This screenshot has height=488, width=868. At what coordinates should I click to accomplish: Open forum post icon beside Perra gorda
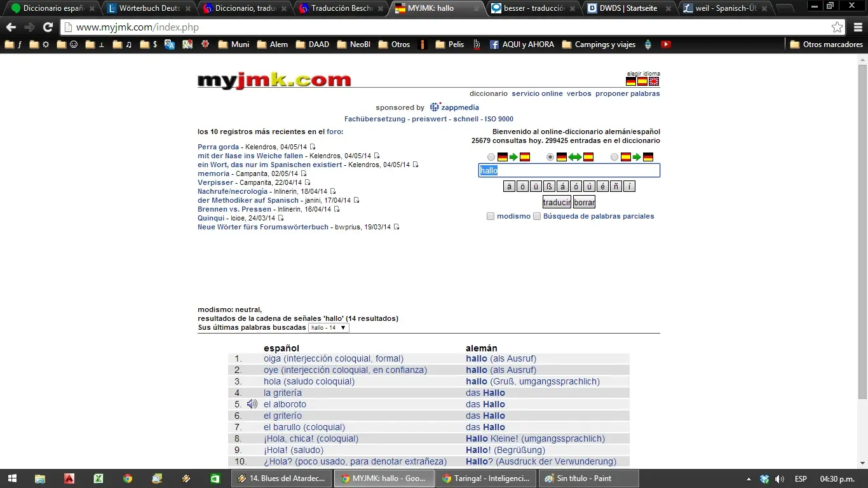(313, 147)
